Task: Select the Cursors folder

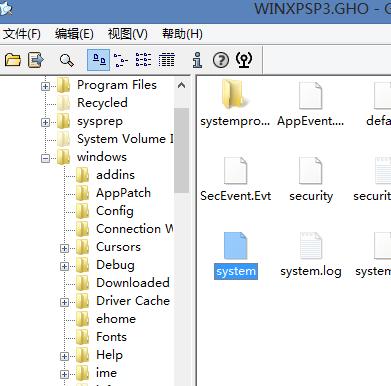Action: (x=118, y=247)
